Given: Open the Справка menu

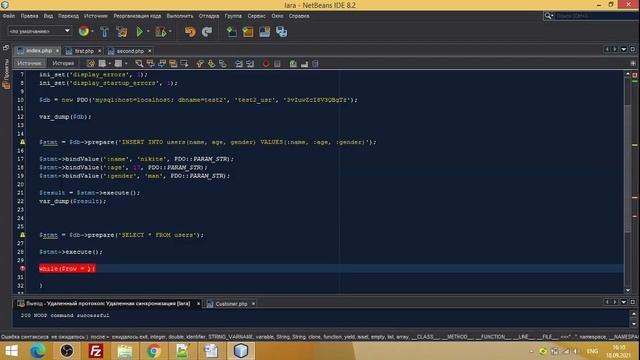Looking at the screenshot, I should click(x=299, y=16).
